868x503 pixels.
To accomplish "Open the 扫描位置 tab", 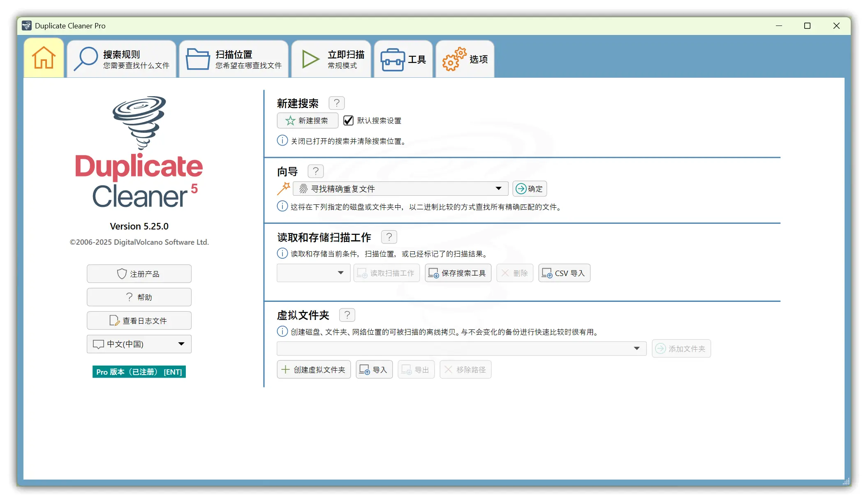I will tap(234, 59).
